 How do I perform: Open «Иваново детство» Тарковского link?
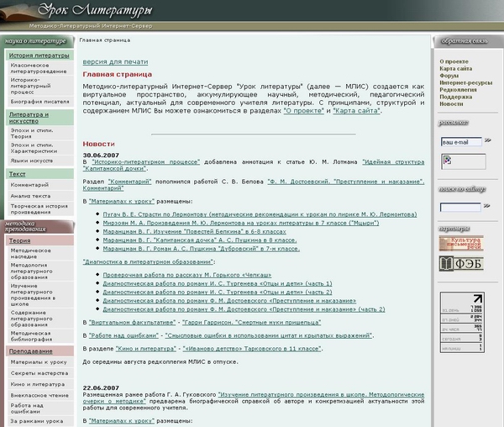(x=252, y=349)
